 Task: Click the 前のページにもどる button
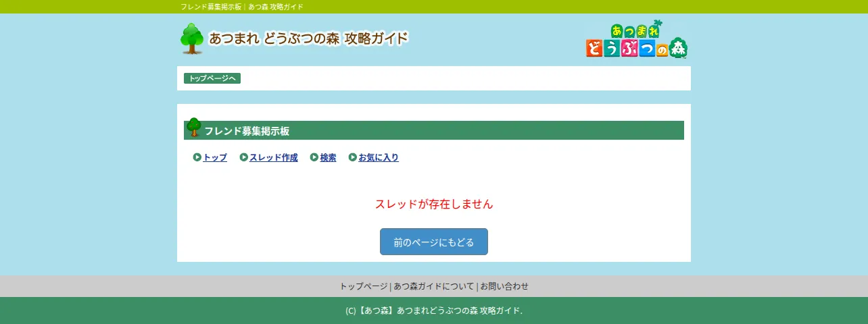pos(434,242)
